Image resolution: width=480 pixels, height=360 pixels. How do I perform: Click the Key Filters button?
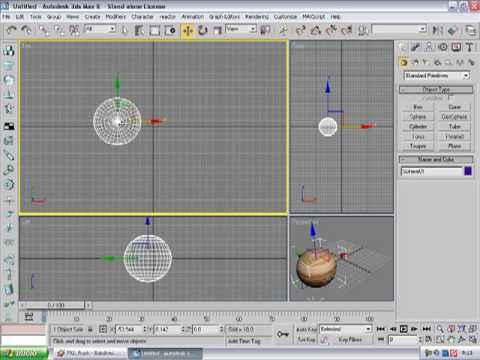pos(350,340)
